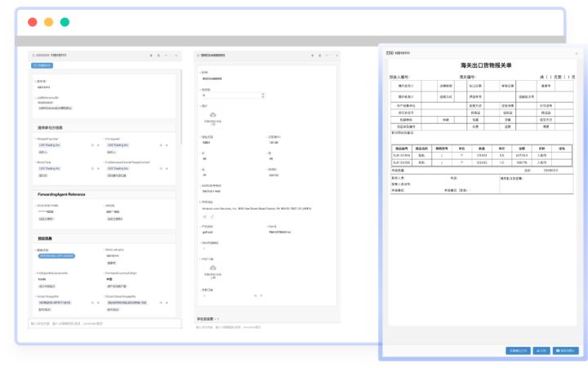The width and height of the screenshot is (588, 368).
Task: Click the first cloud upload icon in the middle panel
Action: [213, 115]
